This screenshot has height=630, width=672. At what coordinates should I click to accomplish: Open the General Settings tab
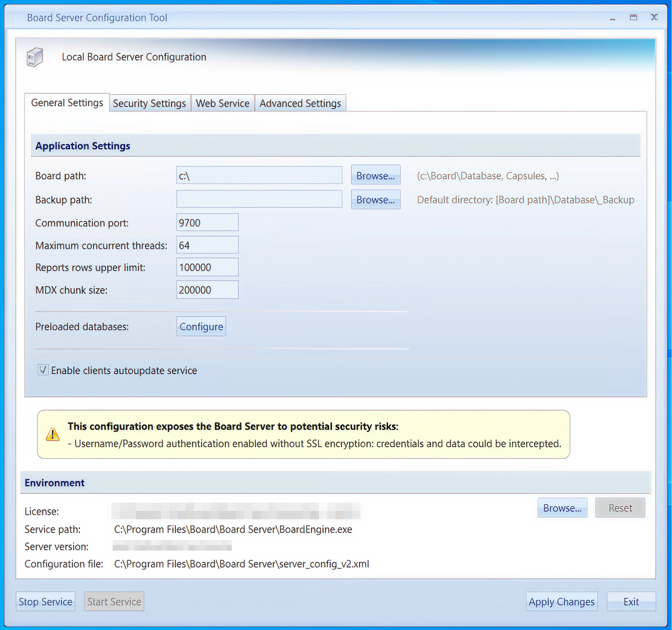pyautogui.click(x=67, y=103)
